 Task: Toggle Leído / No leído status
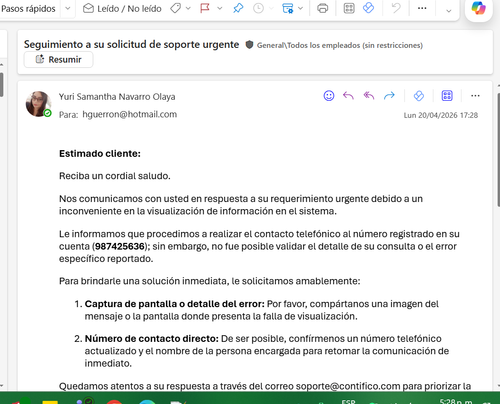pyautogui.click(x=122, y=8)
